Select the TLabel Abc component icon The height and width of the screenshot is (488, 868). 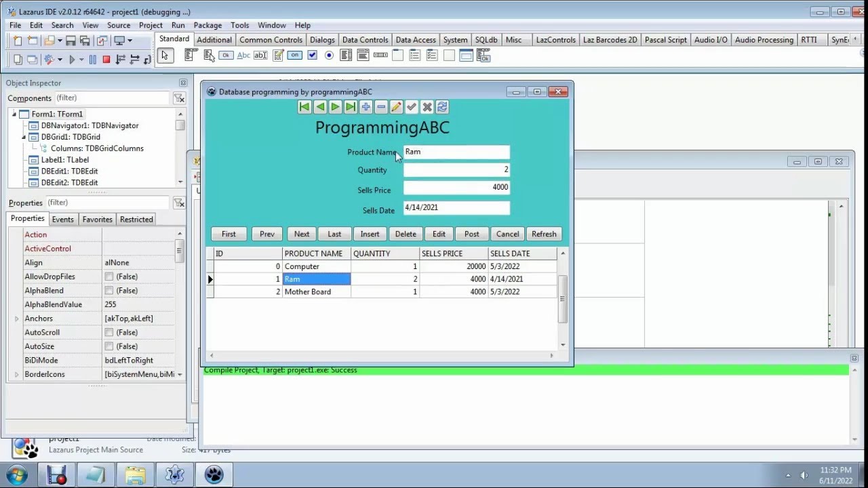tap(243, 56)
